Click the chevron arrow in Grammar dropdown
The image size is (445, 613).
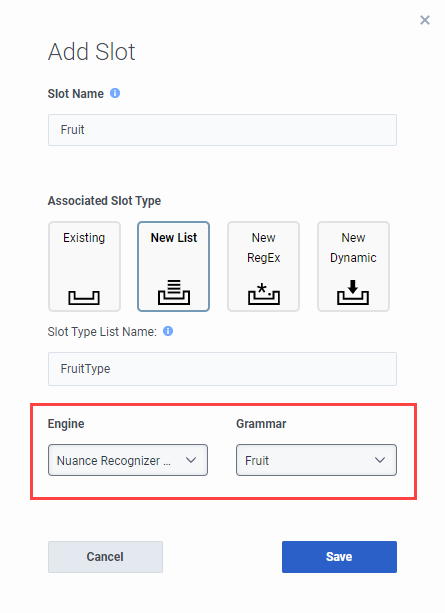click(380, 460)
